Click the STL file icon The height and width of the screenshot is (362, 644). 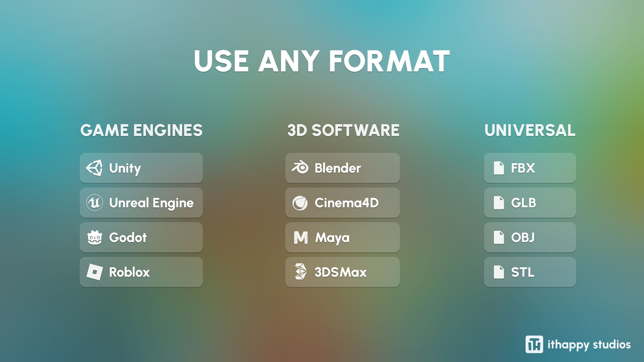coord(499,272)
